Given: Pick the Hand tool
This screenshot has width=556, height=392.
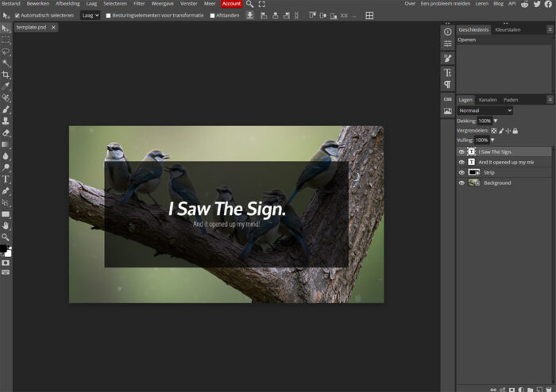Looking at the screenshot, I should (x=6, y=225).
